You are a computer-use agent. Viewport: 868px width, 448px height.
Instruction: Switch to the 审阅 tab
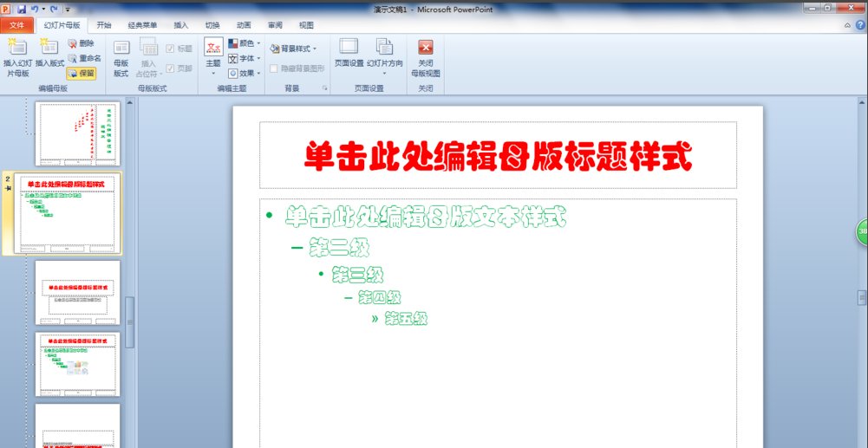coord(275,25)
